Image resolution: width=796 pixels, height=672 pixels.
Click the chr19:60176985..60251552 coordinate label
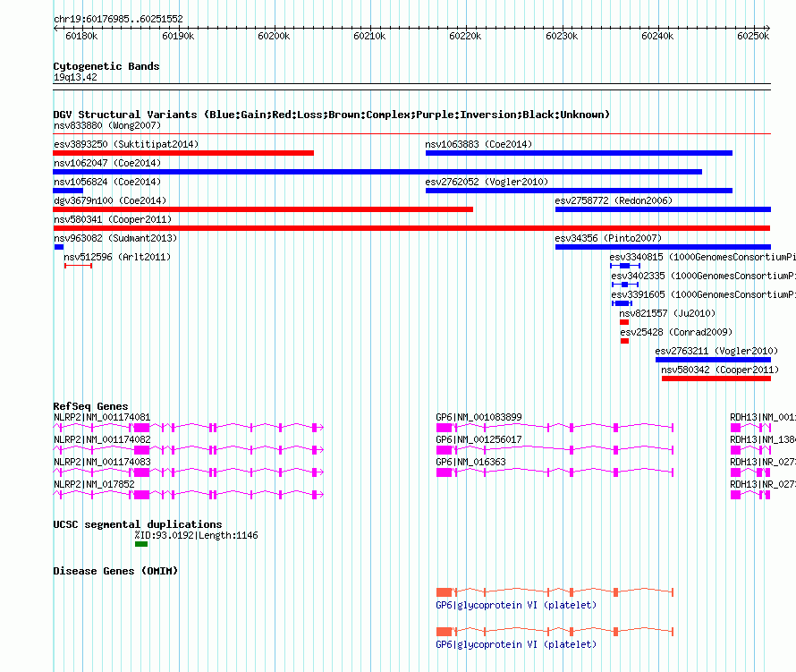pos(118,19)
